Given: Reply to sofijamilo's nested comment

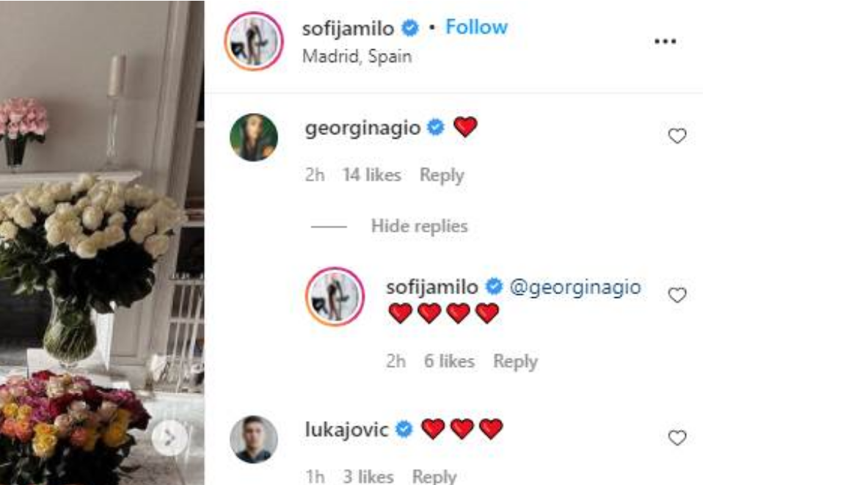Looking at the screenshot, I should tap(515, 362).
